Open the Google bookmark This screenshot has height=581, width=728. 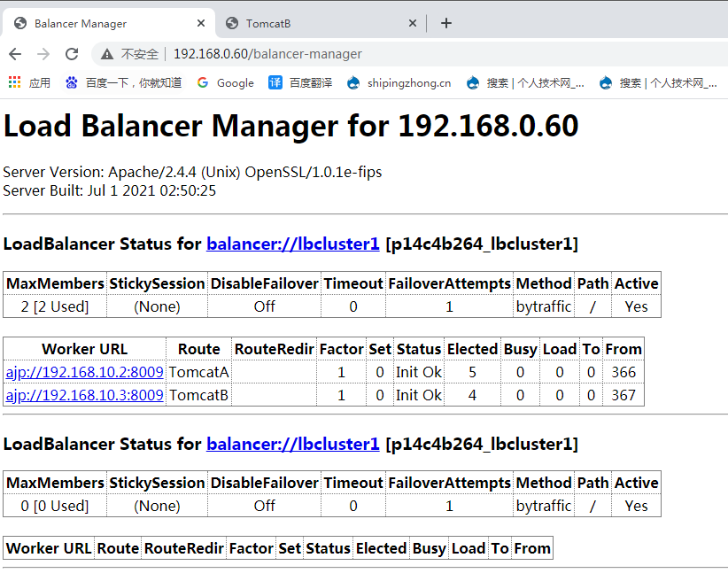click(x=226, y=82)
